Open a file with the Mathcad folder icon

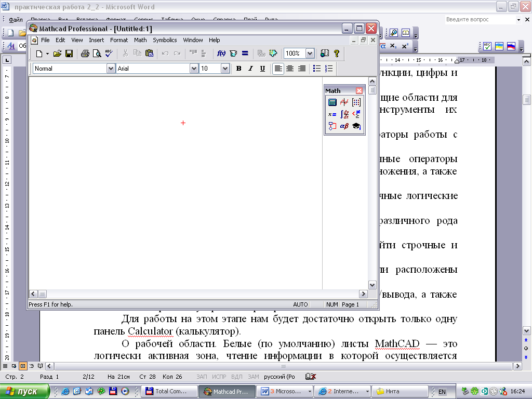(x=57, y=54)
